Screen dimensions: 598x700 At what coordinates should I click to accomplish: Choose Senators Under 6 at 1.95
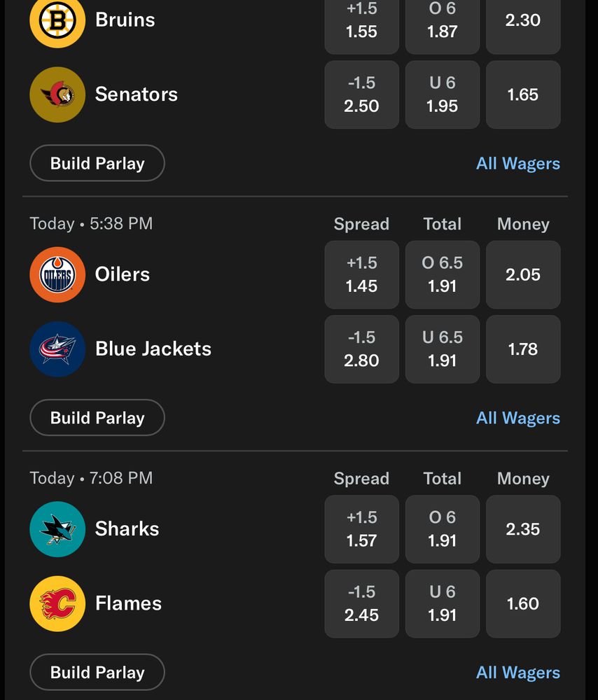[443, 94]
